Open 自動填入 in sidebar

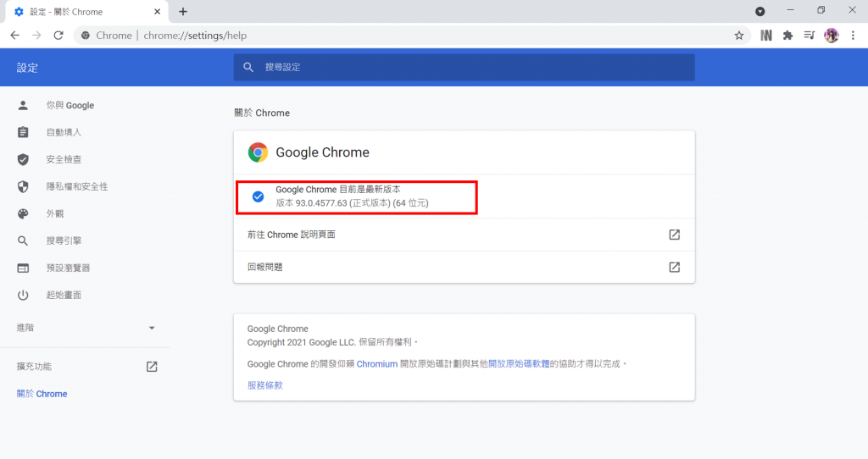pos(64,132)
